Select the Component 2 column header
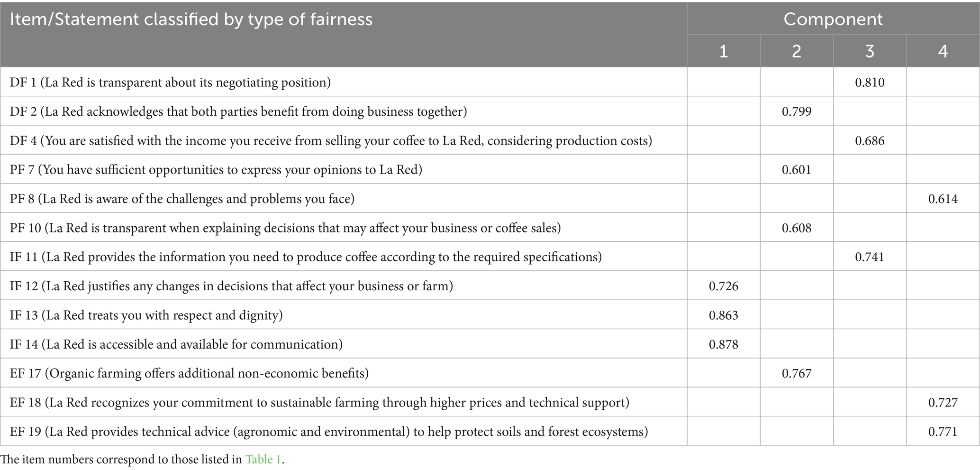This screenshot has width=980, height=470. pyautogui.click(x=796, y=51)
